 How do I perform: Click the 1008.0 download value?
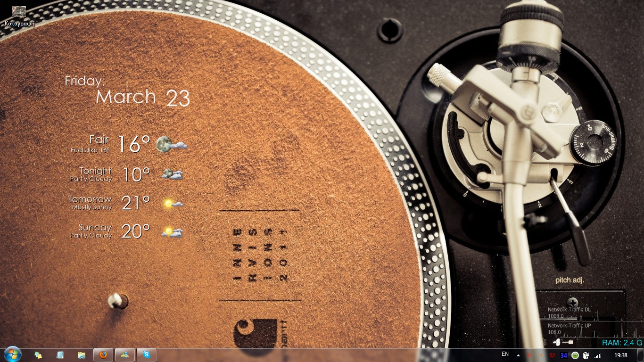coord(555,316)
